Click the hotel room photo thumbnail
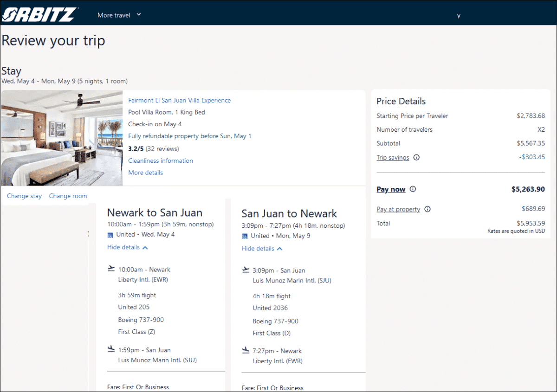Image resolution: width=557 pixels, height=392 pixels. pyautogui.click(x=62, y=138)
